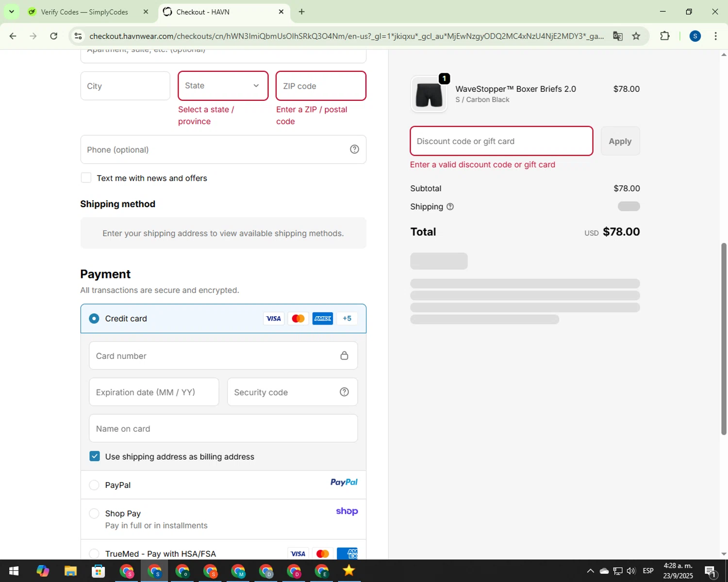Open the Windows Start menu
This screenshot has height=582, width=728.
tap(14, 571)
